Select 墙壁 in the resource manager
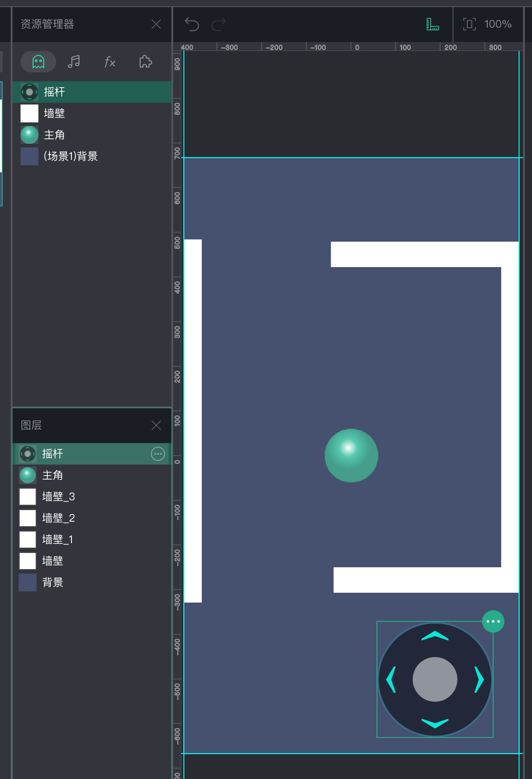This screenshot has height=779, width=532. click(x=54, y=113)
